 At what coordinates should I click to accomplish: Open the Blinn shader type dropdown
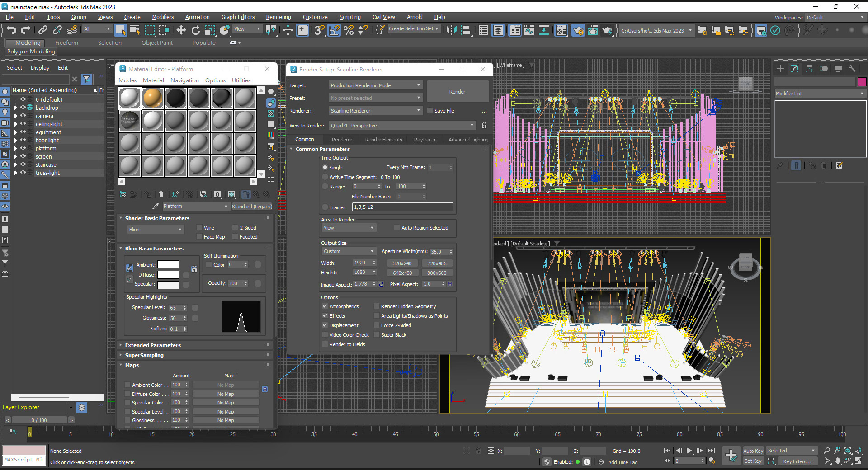[x=155, y=230]
